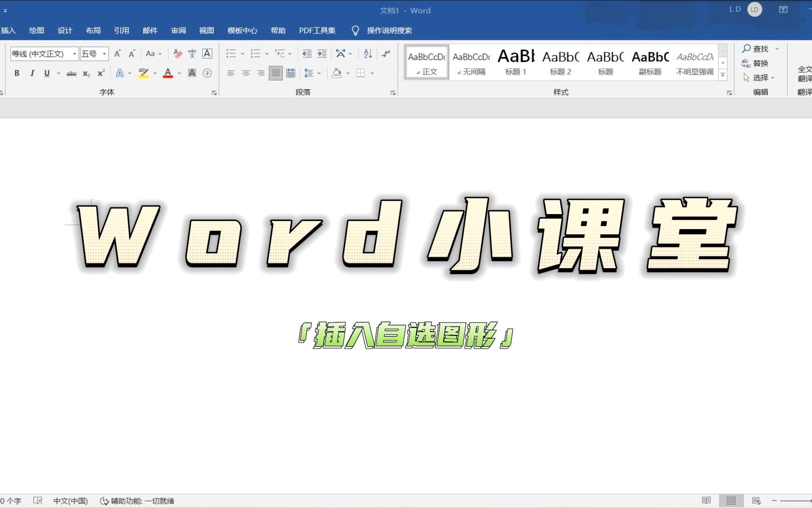Open underline style dropdown arrow
Image resolution: width=812 pixels, height=508 pixels.
pos(59,73)
